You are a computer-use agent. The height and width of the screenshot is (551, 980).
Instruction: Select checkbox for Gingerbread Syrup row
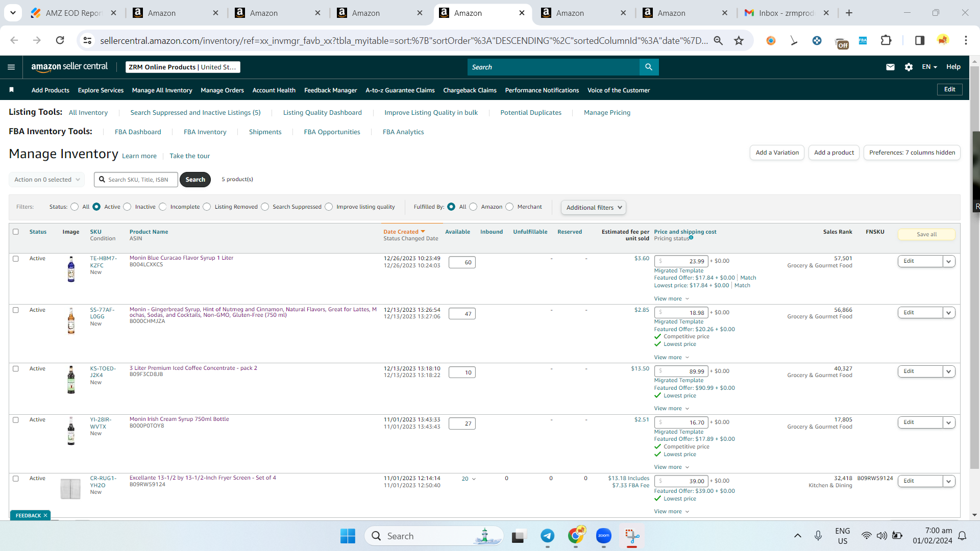[x=16, y=310]
